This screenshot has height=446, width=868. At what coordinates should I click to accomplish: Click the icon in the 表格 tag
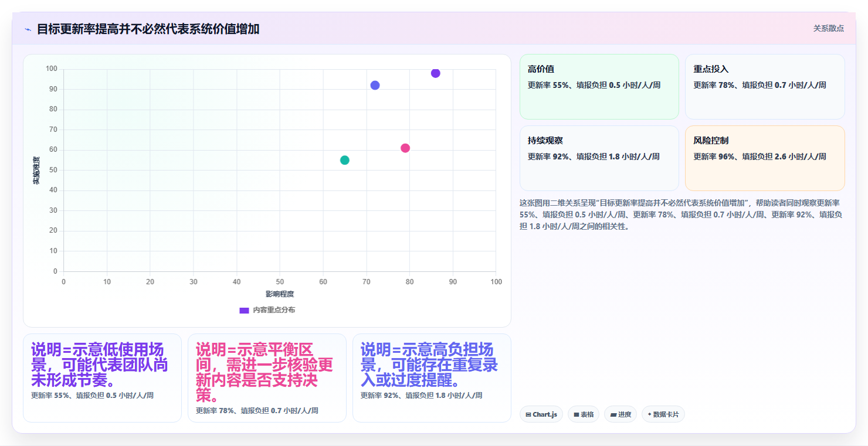coord(577,414)
